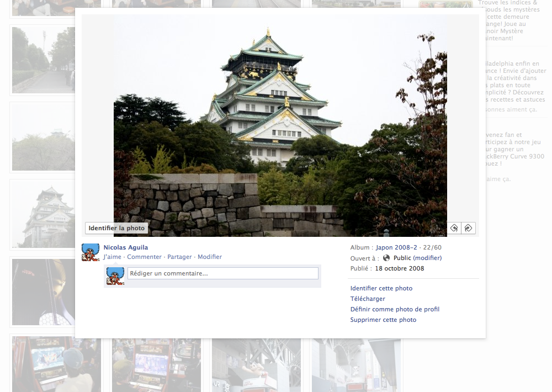Image resolution: width=552 pixels, height=392 pixels.
Task: Open the second arcade machines thumbnail
Action: [156, 365]
